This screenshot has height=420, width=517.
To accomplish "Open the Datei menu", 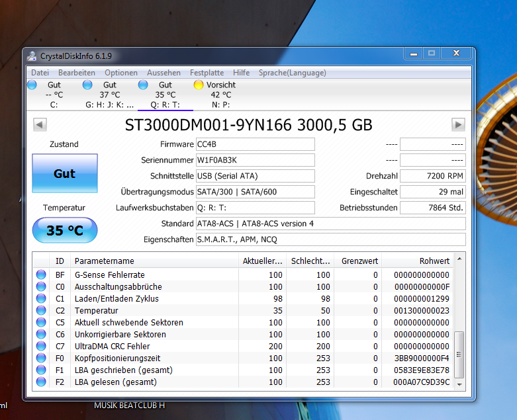I will (40, 73).
